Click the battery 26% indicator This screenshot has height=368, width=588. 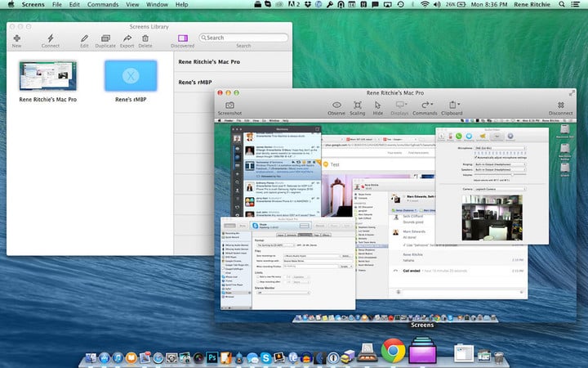pos(456,5)
